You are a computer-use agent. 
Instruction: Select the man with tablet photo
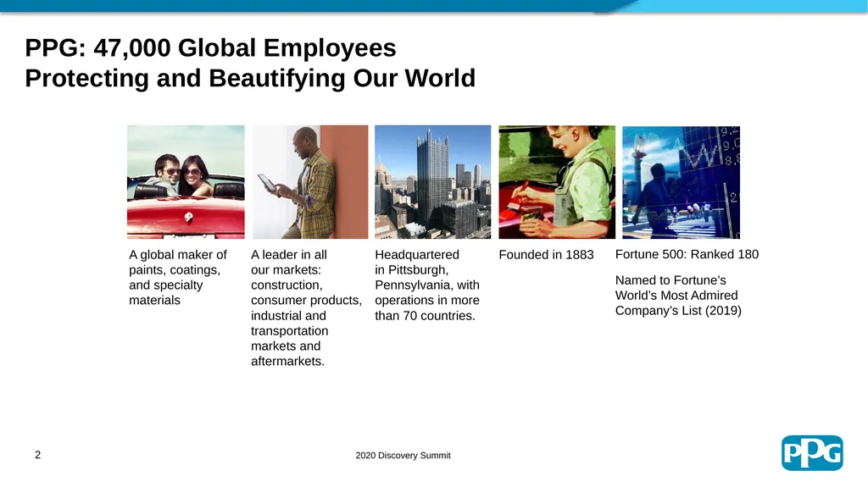pos(310,182)
